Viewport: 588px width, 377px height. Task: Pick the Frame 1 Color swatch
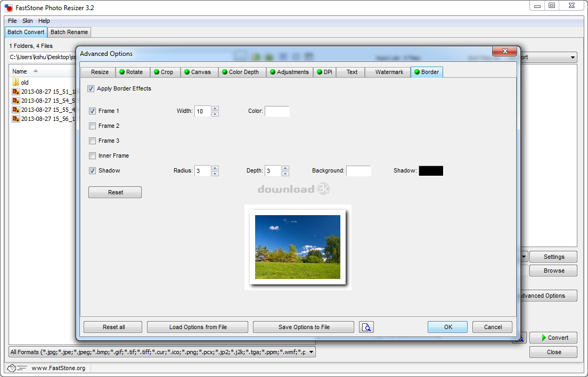[277, 111]
